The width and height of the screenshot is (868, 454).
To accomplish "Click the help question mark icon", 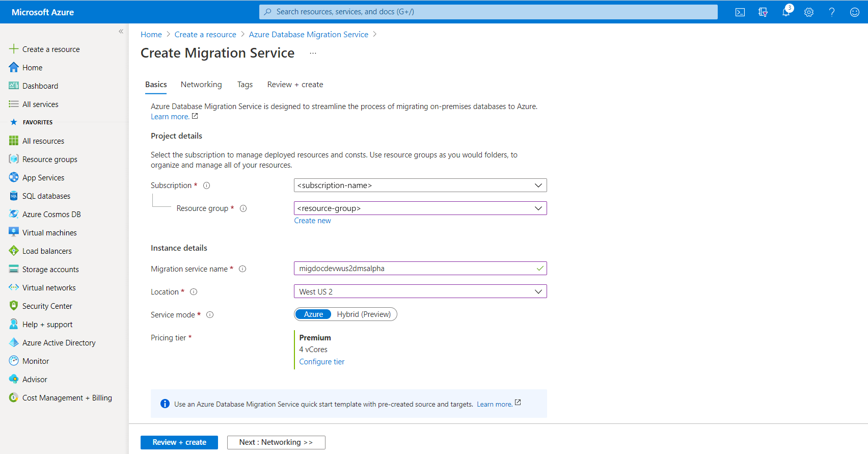I will (832, 12).
